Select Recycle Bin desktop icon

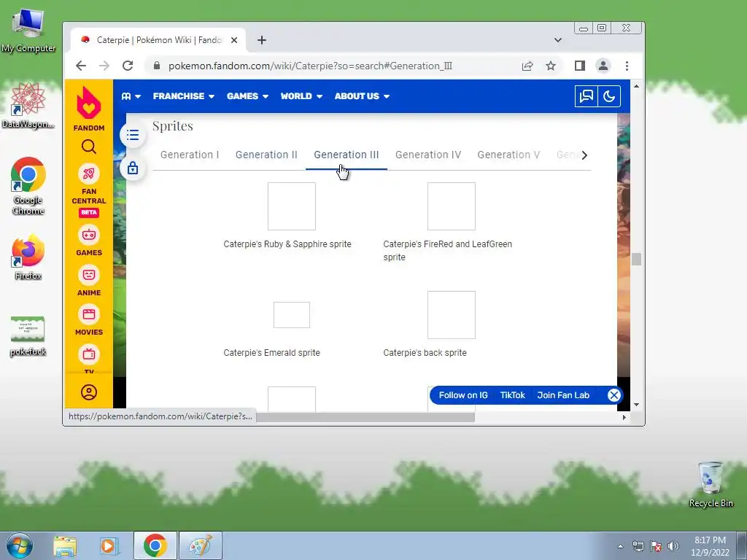pos(711,485)
